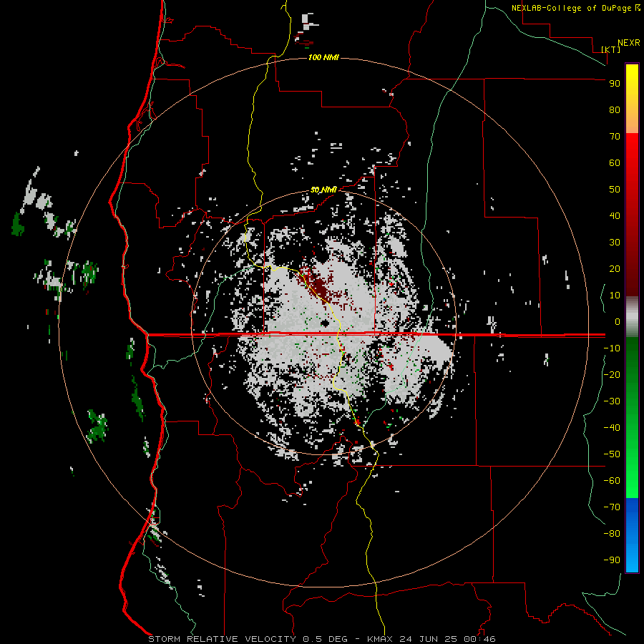Click the 70 value on the velocity scale
The image size is (644, 644).
tap(615, 137)
